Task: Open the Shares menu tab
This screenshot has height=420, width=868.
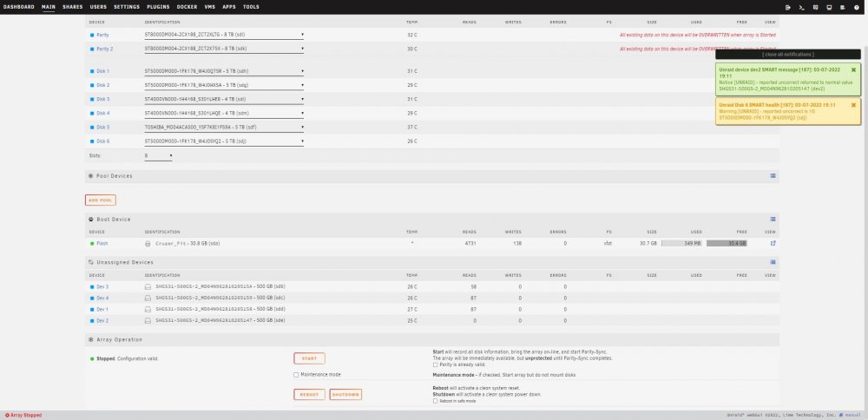Action: (x=73, y=7)
